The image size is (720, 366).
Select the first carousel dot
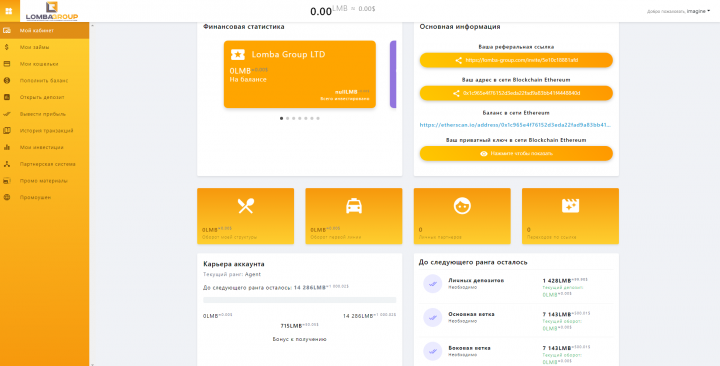(x=281, y=118)
